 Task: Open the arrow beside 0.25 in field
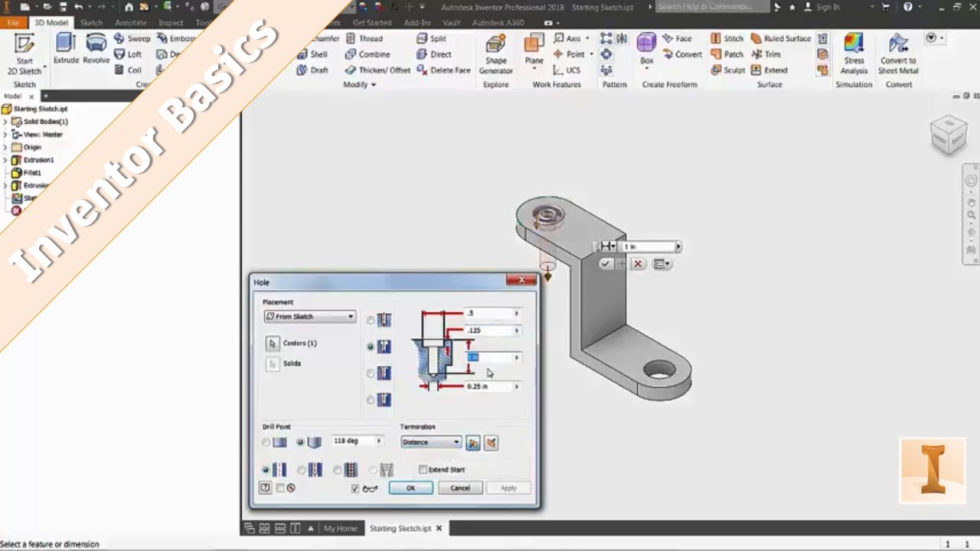[517, 386]
